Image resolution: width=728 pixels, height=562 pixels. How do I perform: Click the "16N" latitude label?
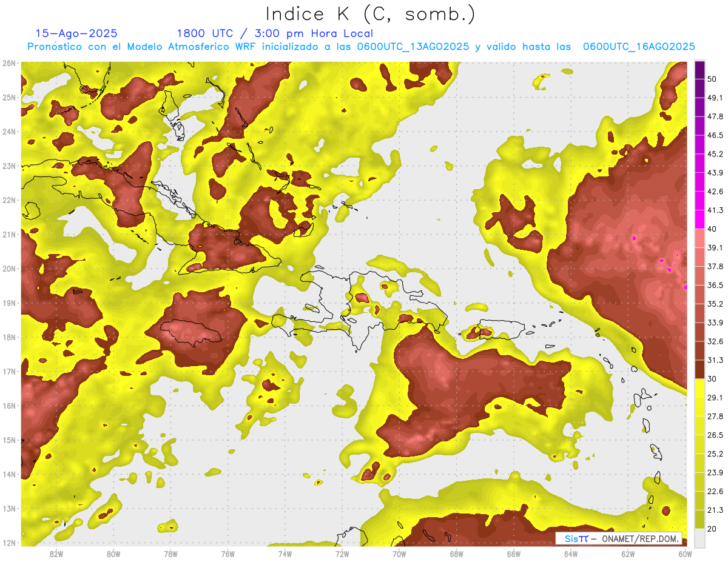tap(8, 406)
